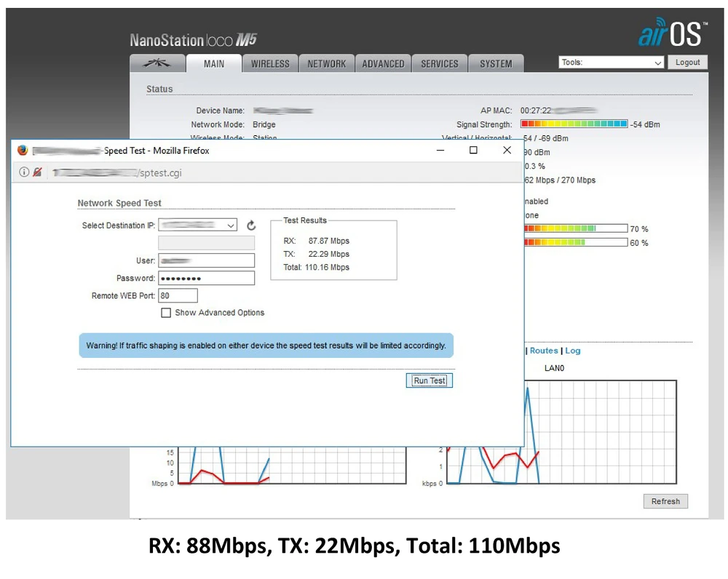728x579 pixels.
Task: Click the site information icon in address bar
Action: (24, 172)
